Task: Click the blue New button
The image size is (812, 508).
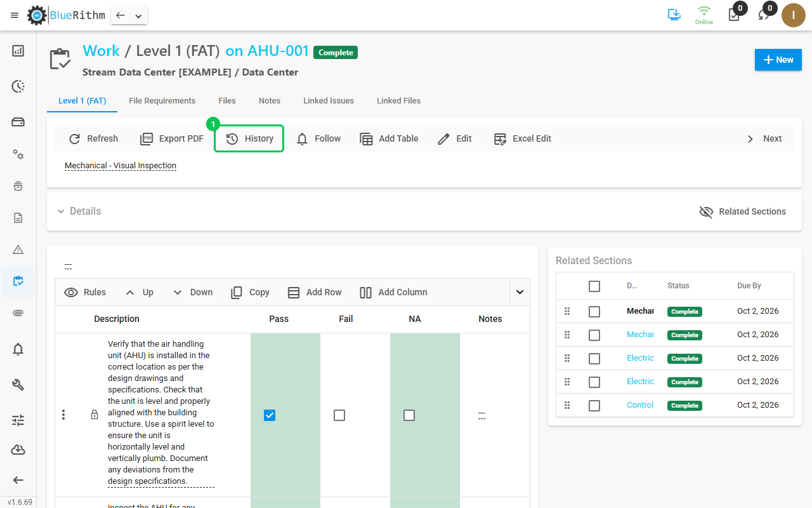Action: [x=778, y=60]
